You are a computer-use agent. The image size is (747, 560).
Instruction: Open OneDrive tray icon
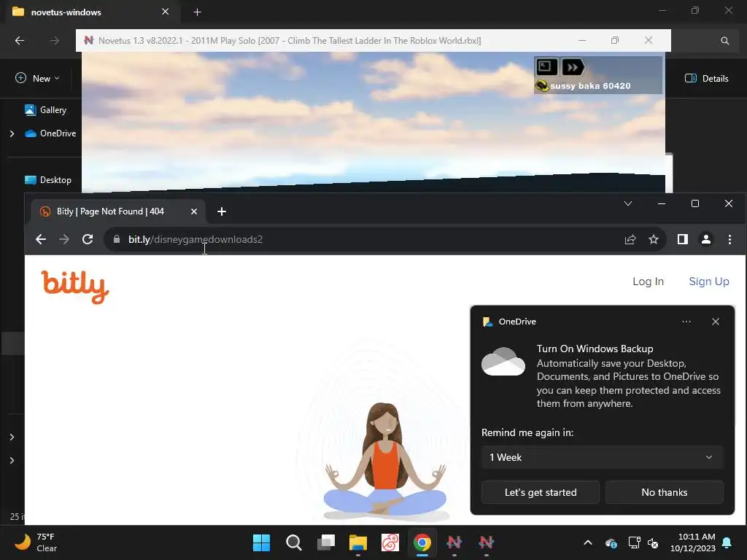point(611,542)
